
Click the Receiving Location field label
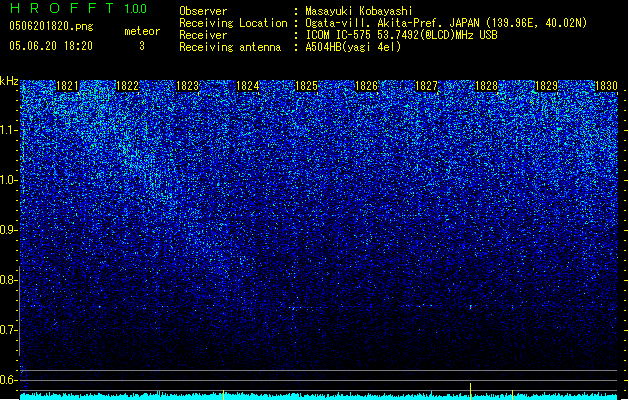click(233, 23)
